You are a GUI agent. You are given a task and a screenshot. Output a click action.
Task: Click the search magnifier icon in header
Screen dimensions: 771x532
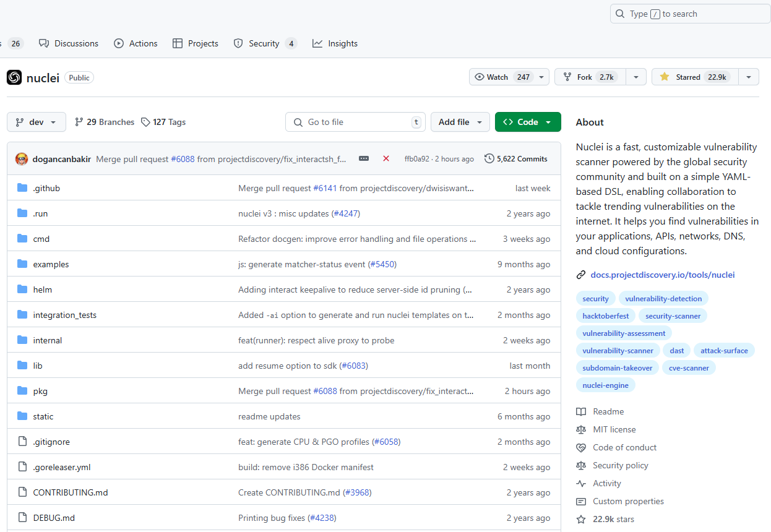[x=621, y=14]
